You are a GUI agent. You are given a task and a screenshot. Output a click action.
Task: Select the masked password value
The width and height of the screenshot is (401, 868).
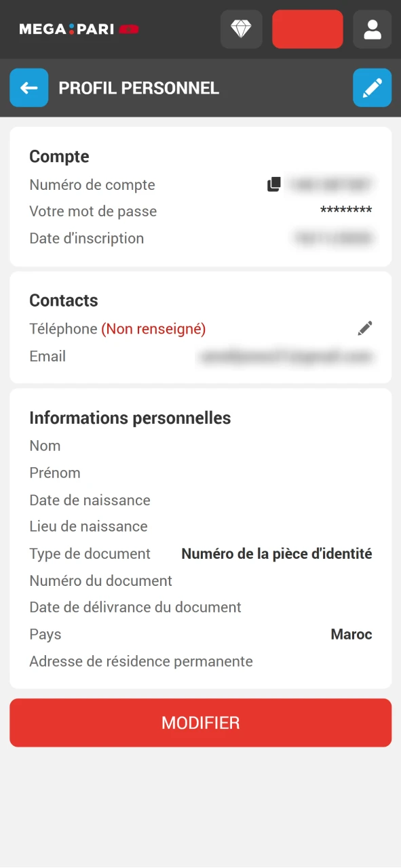[x=346, y=211]
